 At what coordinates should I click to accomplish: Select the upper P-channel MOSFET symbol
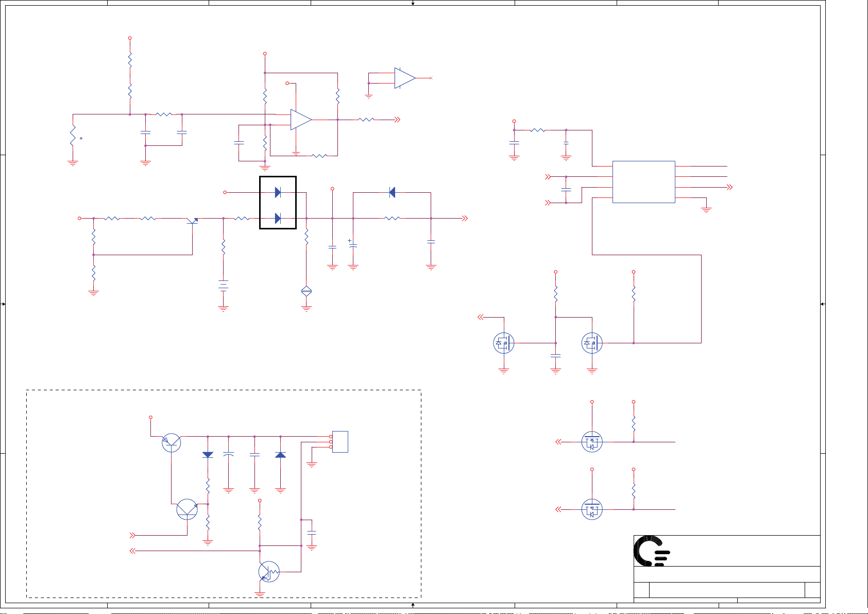pyautogui.click(x=592, y=442)
